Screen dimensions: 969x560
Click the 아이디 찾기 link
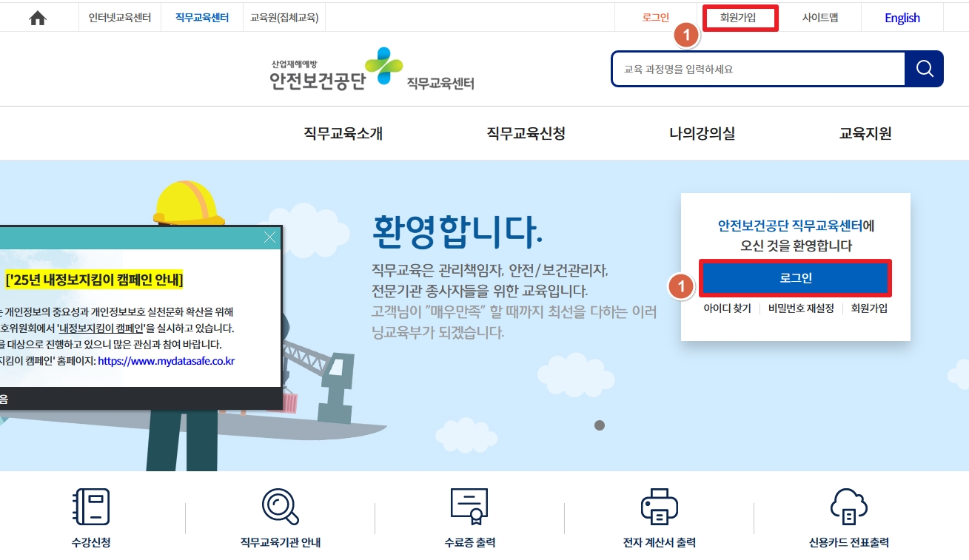727,308
